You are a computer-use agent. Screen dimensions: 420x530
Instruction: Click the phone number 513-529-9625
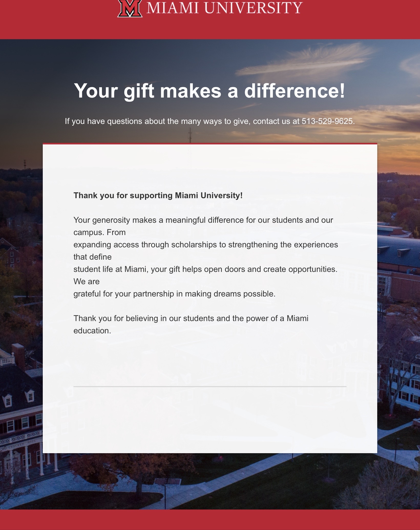click(327, 121)
